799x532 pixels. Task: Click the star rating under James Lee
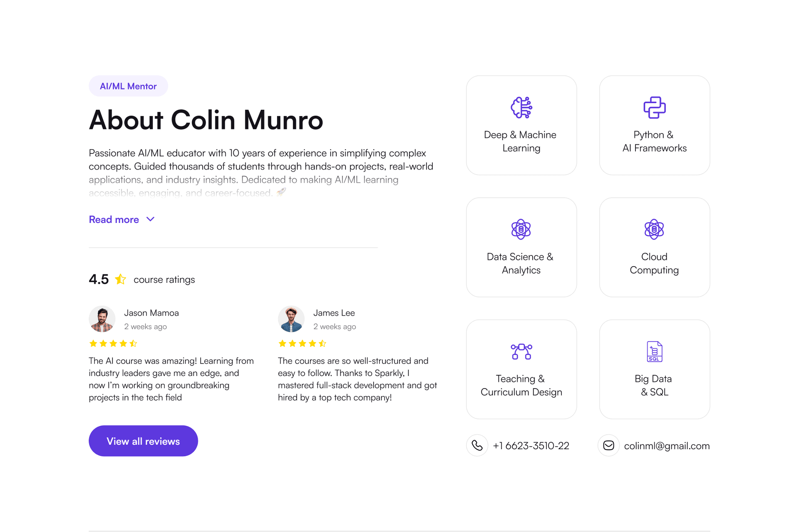click(x=303, y=344)
